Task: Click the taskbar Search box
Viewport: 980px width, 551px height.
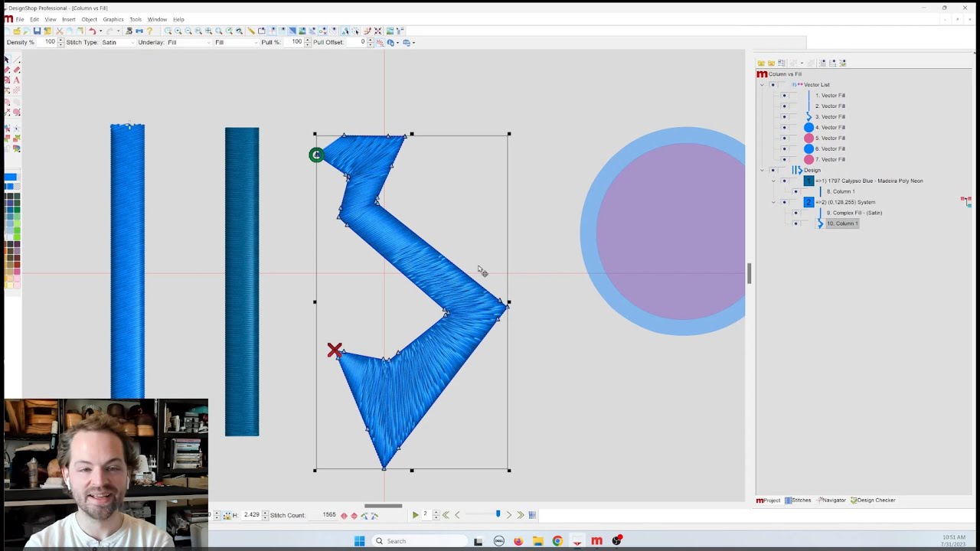Action: click(x=418, y=541)
